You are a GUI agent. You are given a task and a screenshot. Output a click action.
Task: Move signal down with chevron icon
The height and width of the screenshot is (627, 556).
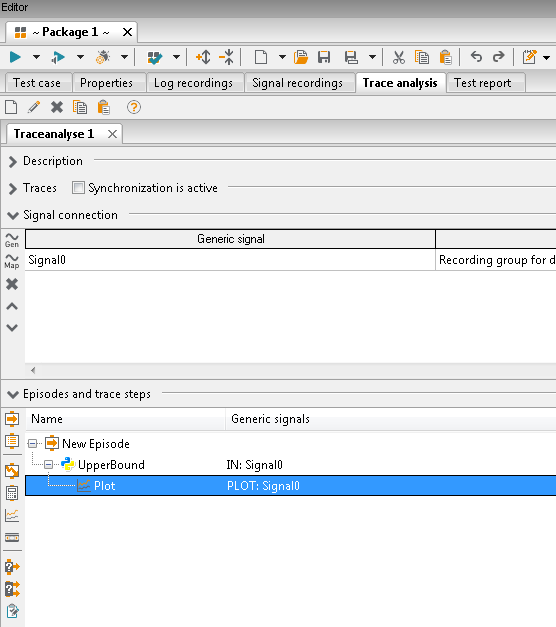[12, 328]
